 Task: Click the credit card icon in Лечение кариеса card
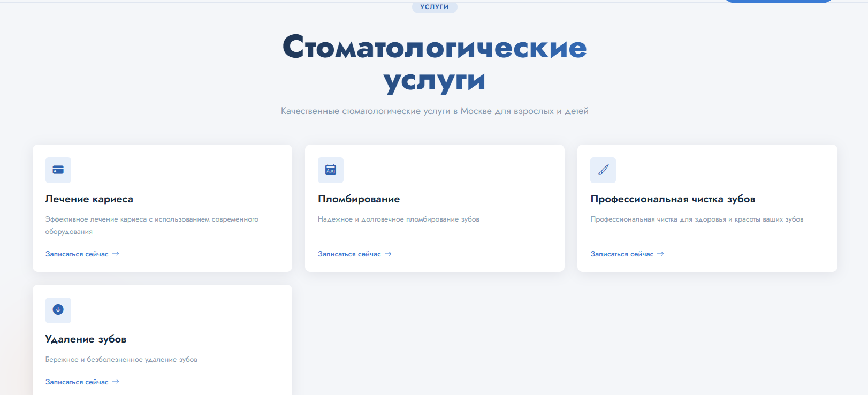pos(58,170)
